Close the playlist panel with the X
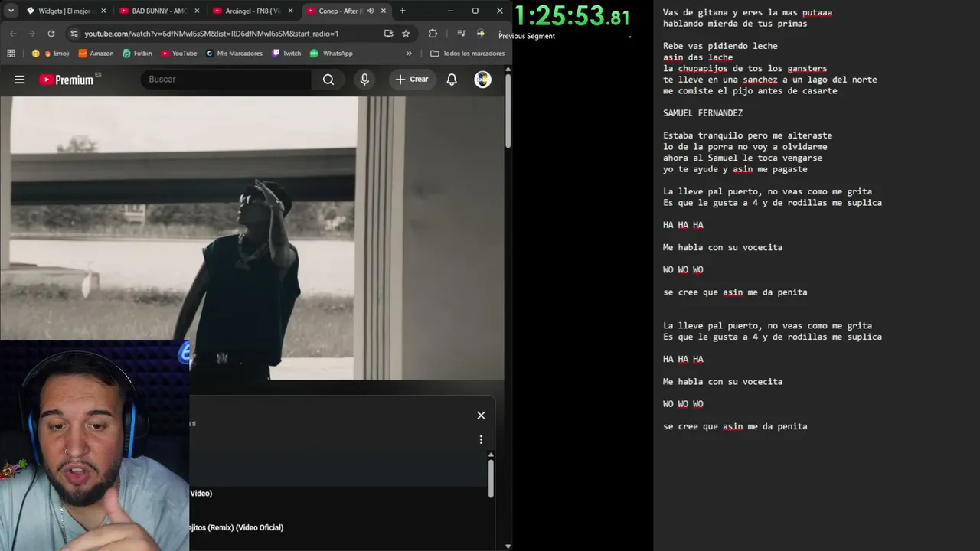This screenshot has height=551, width=980. pos(481,416)
